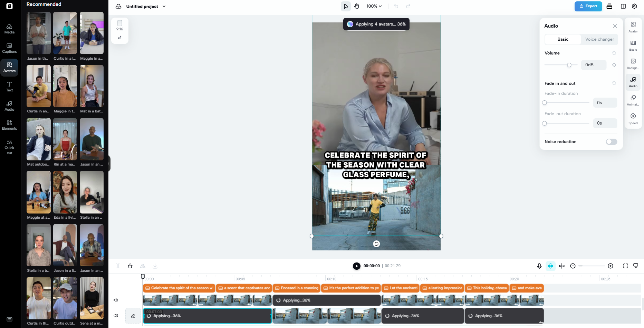Open the Text panel in sidebar
This screenshot has height=328, width=644.
click(x=9, y=87)
